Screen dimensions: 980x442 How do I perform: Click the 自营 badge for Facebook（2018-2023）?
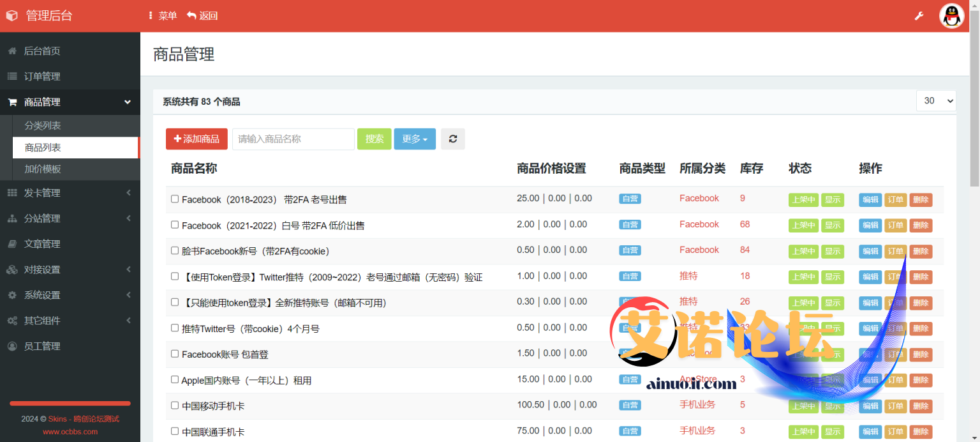click(x=630, y=199)
